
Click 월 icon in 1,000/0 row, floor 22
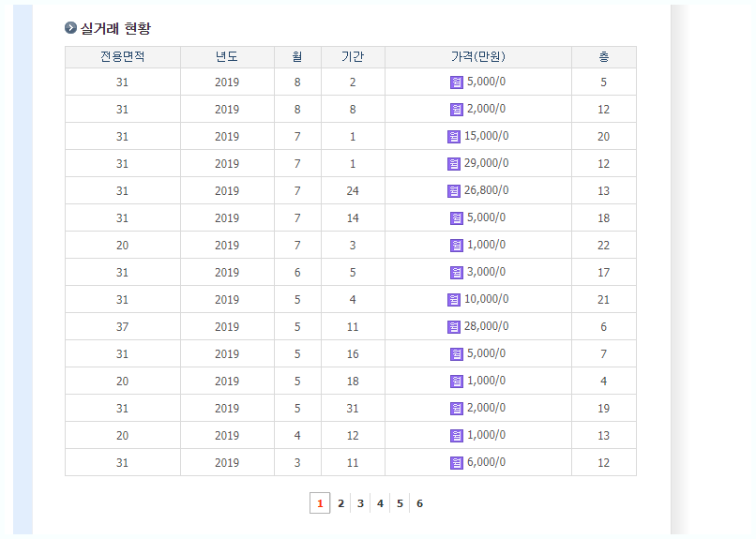457,246
